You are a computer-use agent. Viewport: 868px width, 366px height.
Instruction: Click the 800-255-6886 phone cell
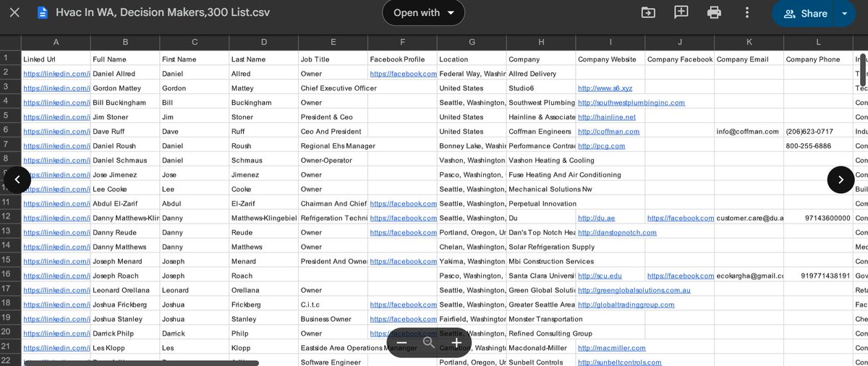[818, 146]
